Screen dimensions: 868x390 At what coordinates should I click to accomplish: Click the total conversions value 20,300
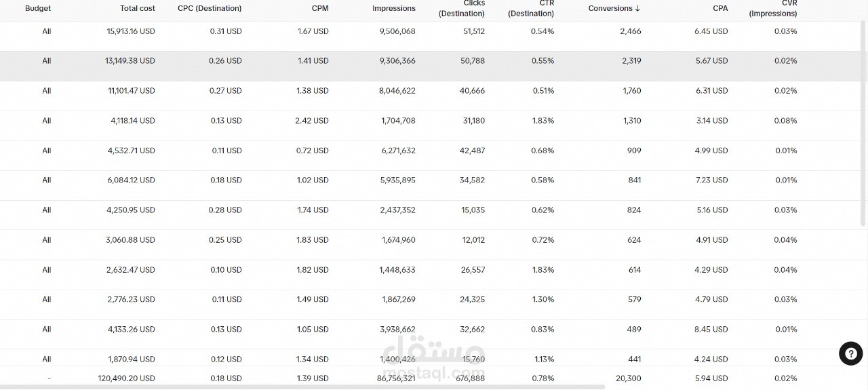click(x=628, y=378)
